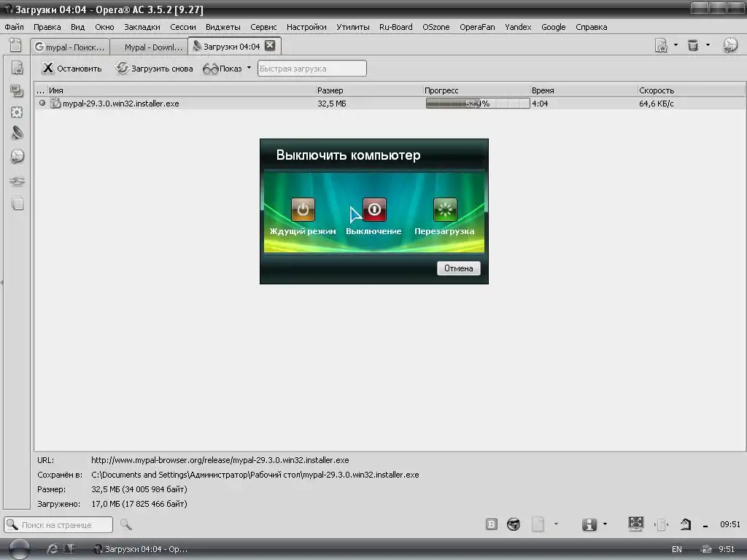Image resolution: width=747 pixels, height=560 pixels.
Task: Open the Bookmarks panel in sidebar
Action: point(18,68)
